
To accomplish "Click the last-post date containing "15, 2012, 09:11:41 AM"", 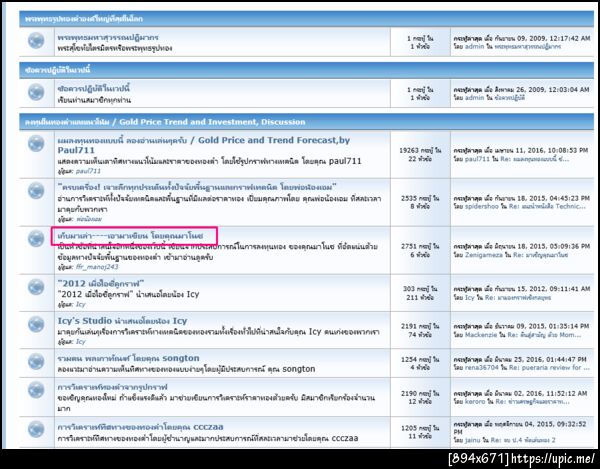I will coord(522,289).
